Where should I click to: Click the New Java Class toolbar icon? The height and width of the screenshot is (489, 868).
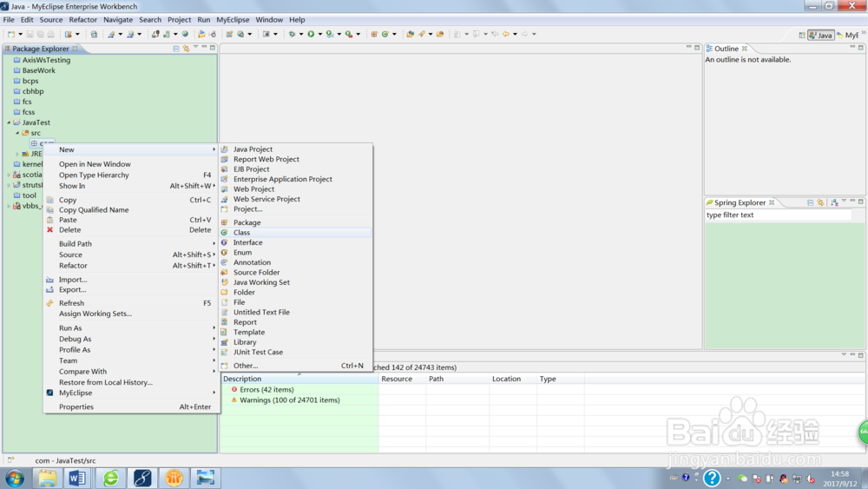point(385,35)
